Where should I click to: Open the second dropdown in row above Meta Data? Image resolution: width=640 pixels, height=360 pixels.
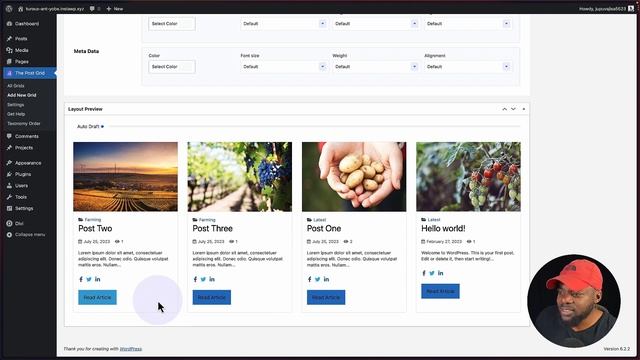[284, 24]
